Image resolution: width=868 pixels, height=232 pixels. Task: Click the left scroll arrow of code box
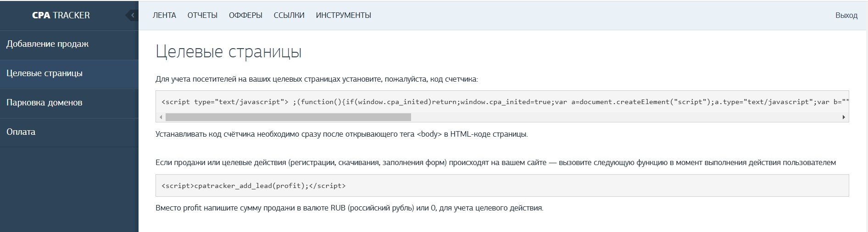tap(161, 117)
